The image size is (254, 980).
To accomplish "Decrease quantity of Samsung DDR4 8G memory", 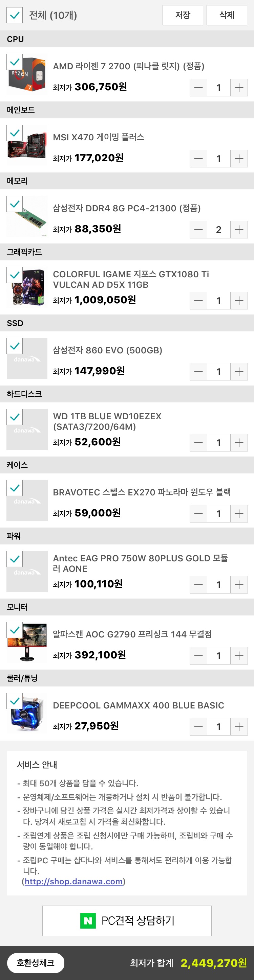I will pos(198,229).
